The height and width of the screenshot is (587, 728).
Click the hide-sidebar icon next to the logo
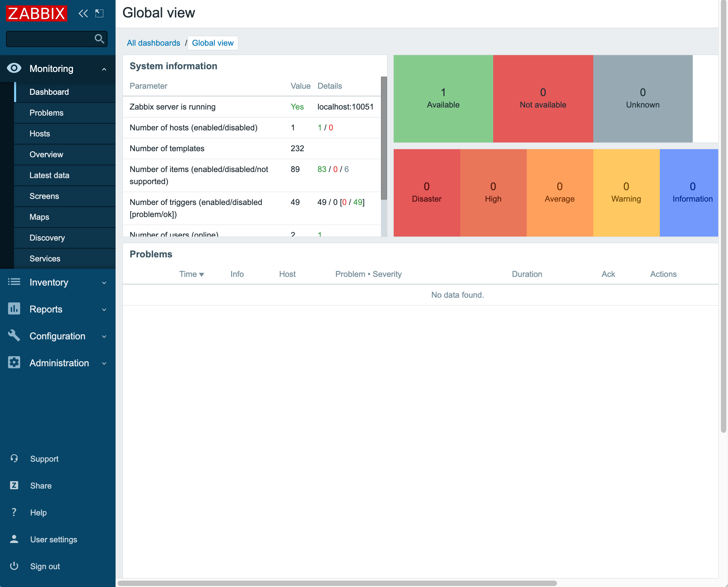(x=99, y=13)
